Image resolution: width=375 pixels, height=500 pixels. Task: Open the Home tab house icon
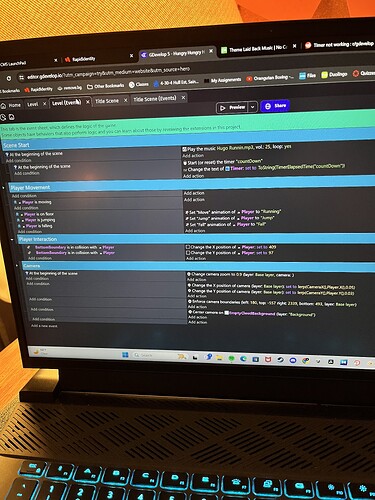tap(4, 106)
